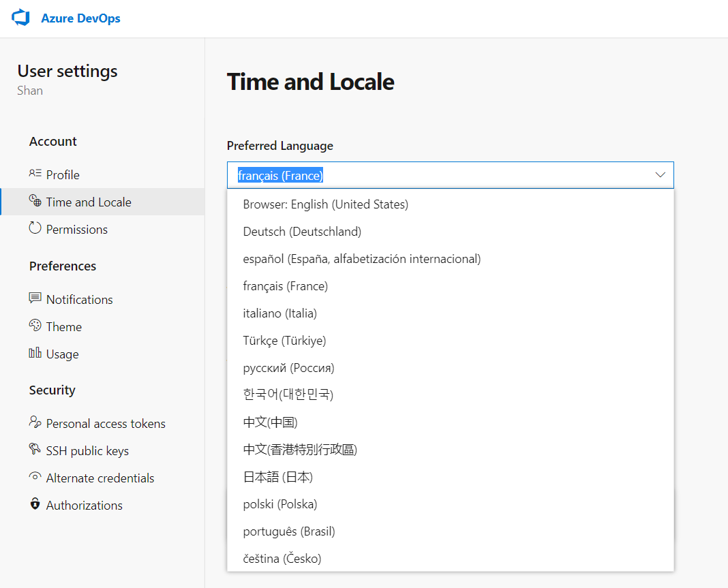This screenshot has width=728, height=588.
Task: Click the Profile person icon
Action: point(35,174)
